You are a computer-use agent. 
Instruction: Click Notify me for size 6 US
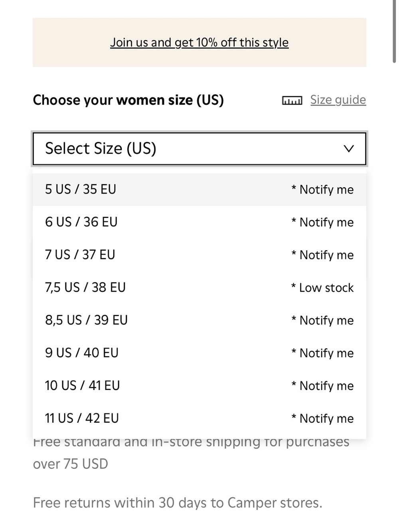[x=322, y=222]
